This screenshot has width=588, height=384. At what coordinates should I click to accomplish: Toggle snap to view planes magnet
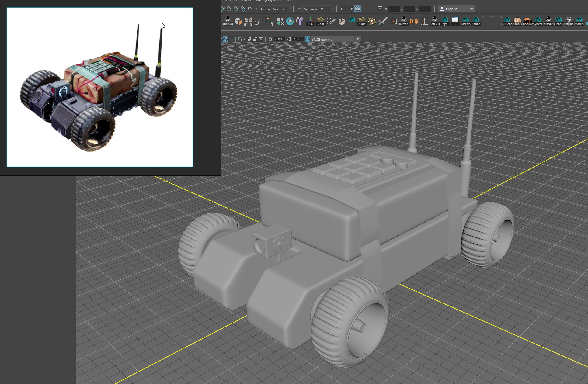243,9
